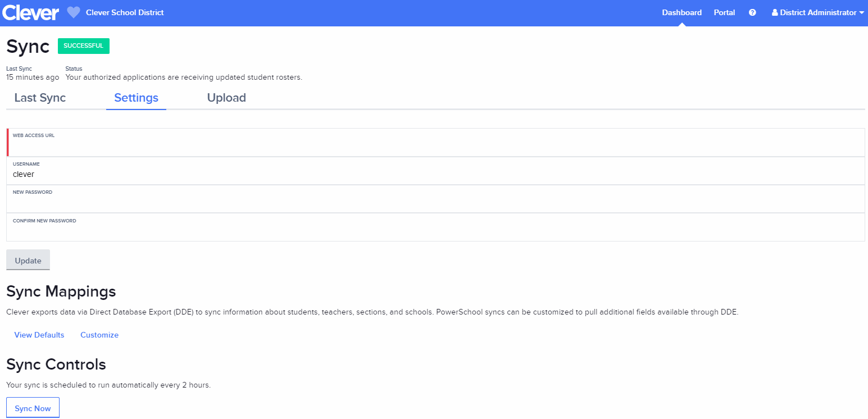Click the Clever School District name
This screenshot has height=419, width=868.
(x=125, y=12)
